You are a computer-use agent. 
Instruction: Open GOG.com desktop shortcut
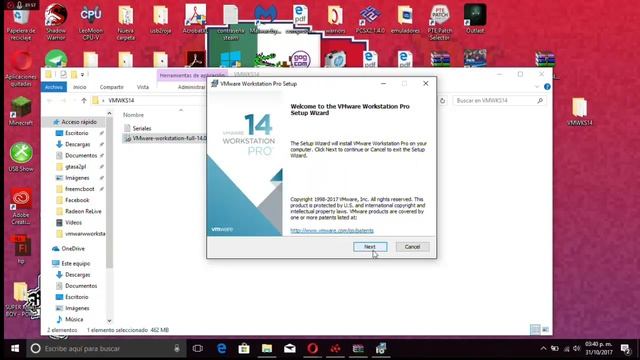(x=300, y=60)
